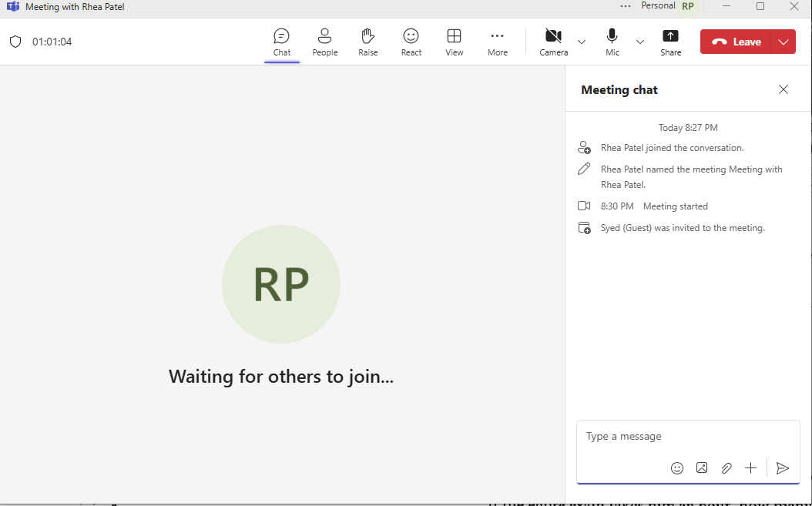Screen dimensions: 812x506
Task: Open the More actions menu
Action: (x=497, y=42)
